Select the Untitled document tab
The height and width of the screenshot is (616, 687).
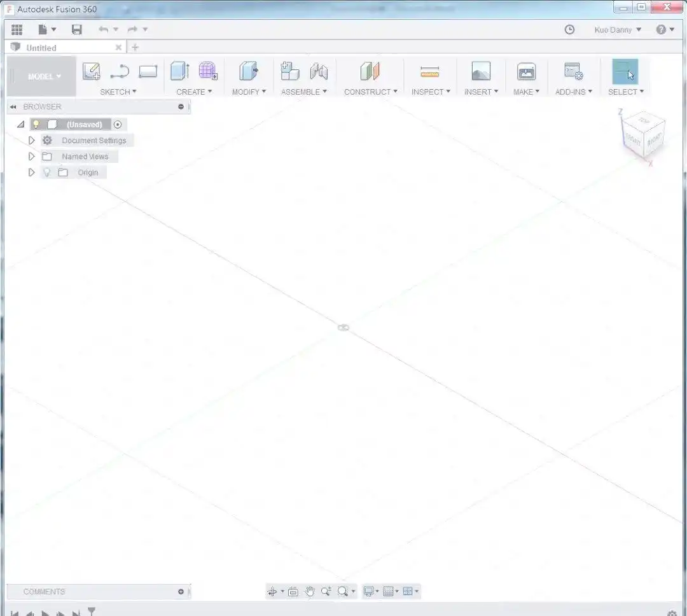click(41, 48)
